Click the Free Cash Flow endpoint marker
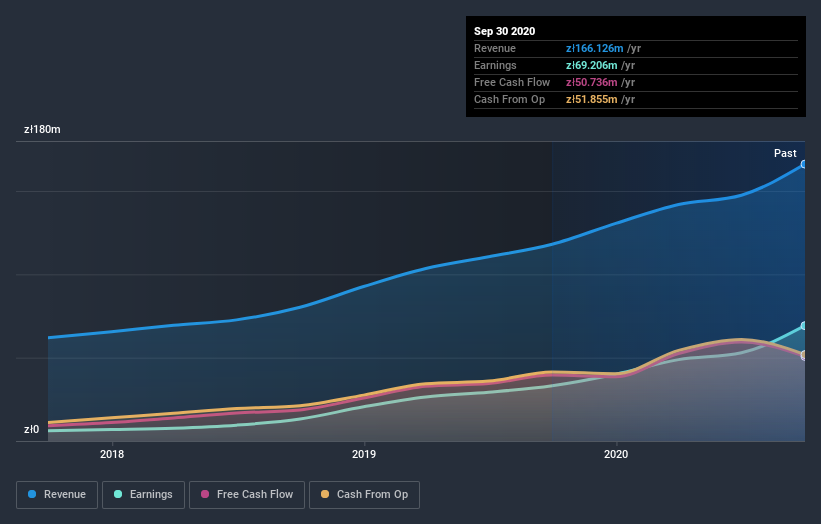The height and width of the screenshot is (524, 821). point(804,355)
